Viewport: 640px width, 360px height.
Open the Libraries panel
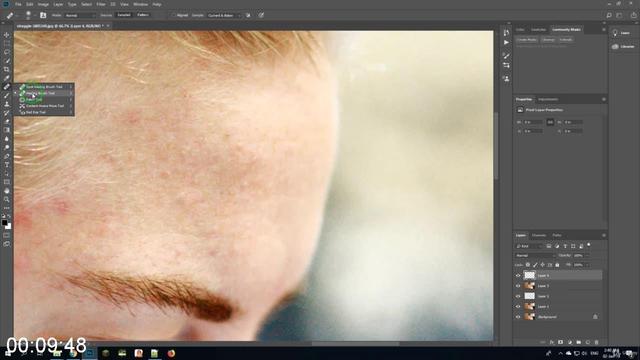(624, 47)
